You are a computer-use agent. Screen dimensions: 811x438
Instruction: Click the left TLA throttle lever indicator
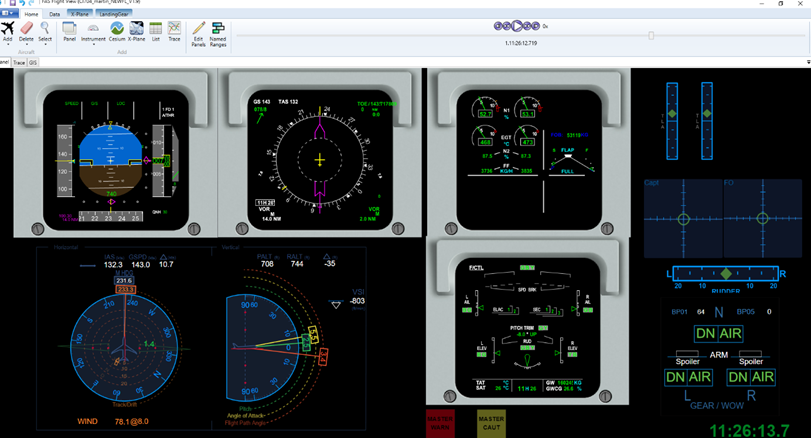[672, 113]
